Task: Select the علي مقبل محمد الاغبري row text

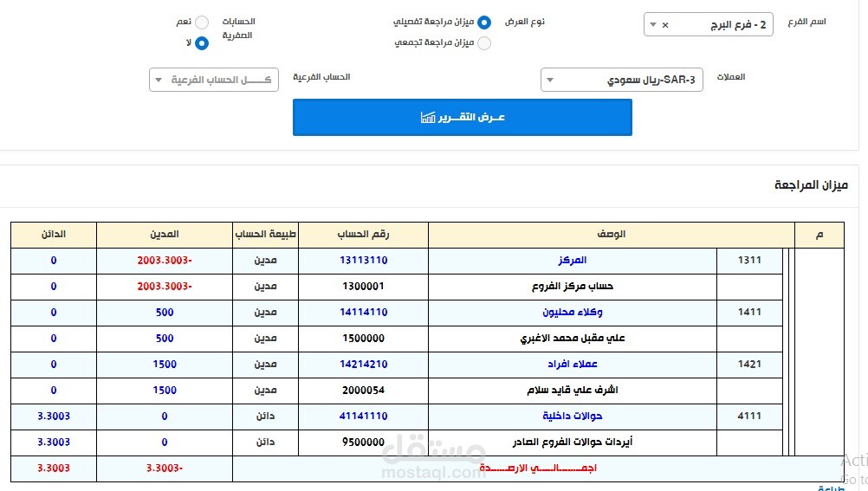Action: (x=573, y=339)
